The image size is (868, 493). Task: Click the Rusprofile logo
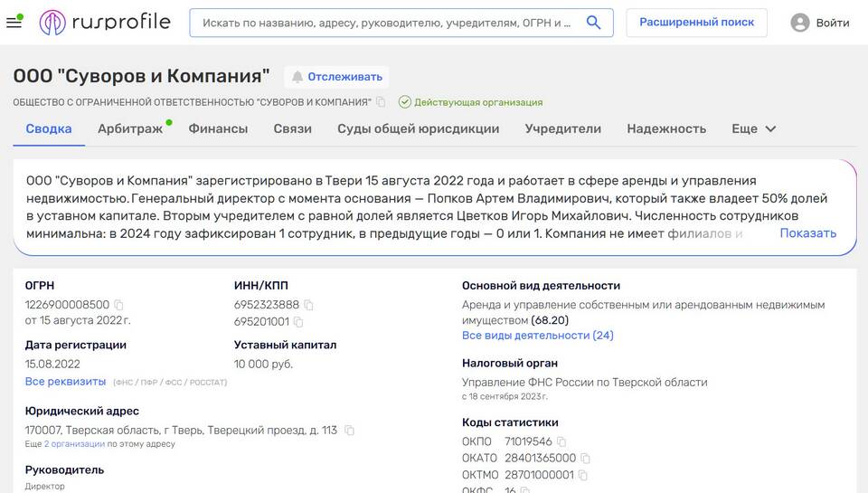point(105,23)
